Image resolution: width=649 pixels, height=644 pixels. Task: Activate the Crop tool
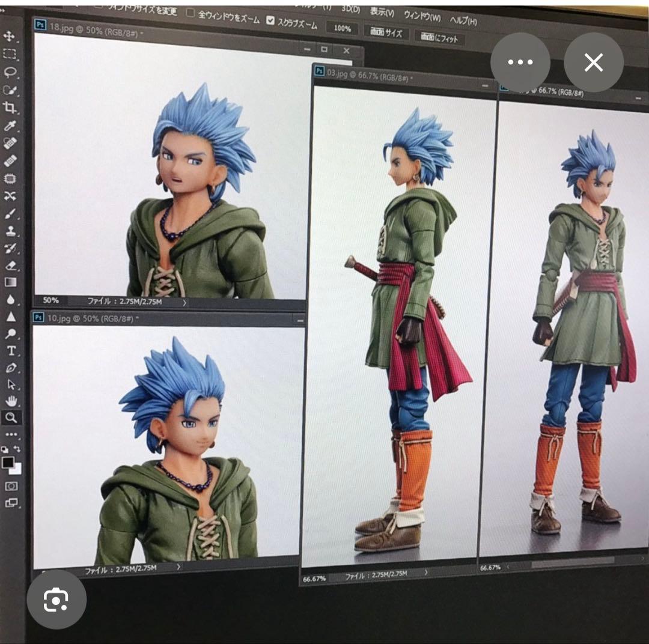click(x=10, y=108)
